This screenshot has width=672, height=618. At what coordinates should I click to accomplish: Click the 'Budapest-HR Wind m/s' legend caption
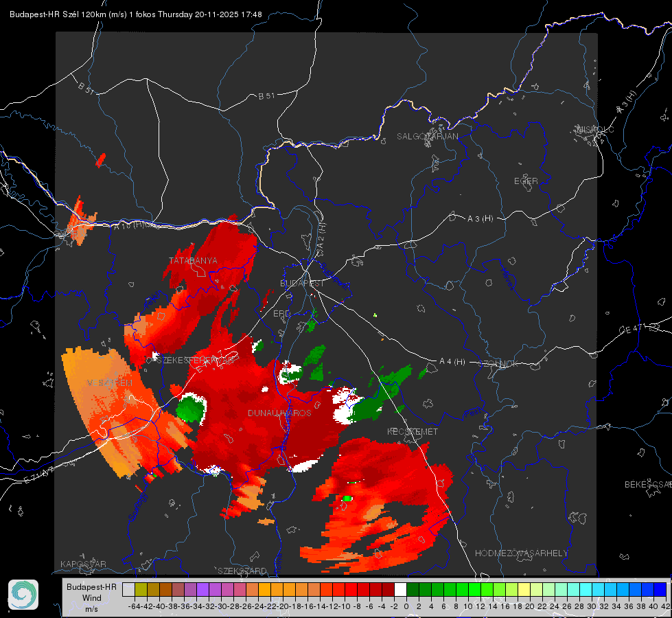91,598
